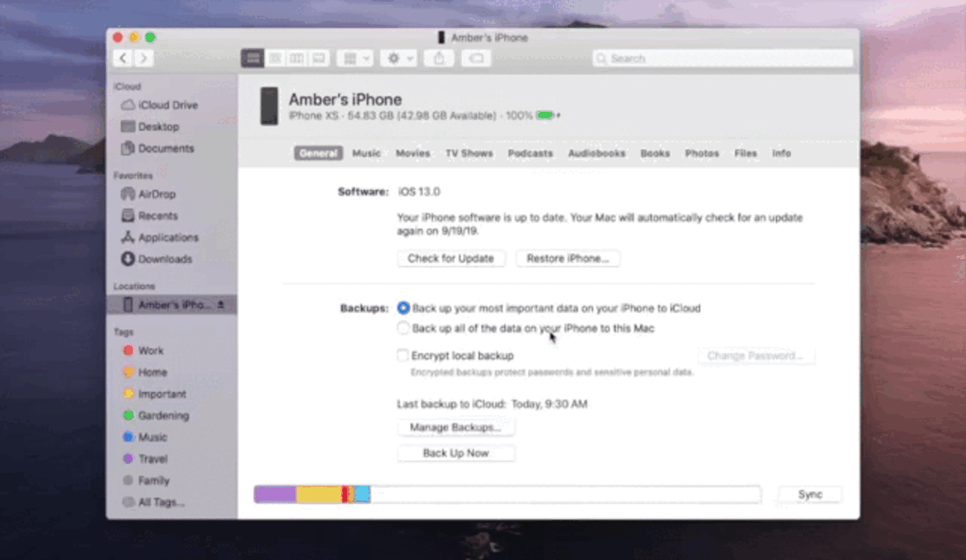Switch to the TV Shows tab
This screenshot has height=560, width=966.
point(469,154)
